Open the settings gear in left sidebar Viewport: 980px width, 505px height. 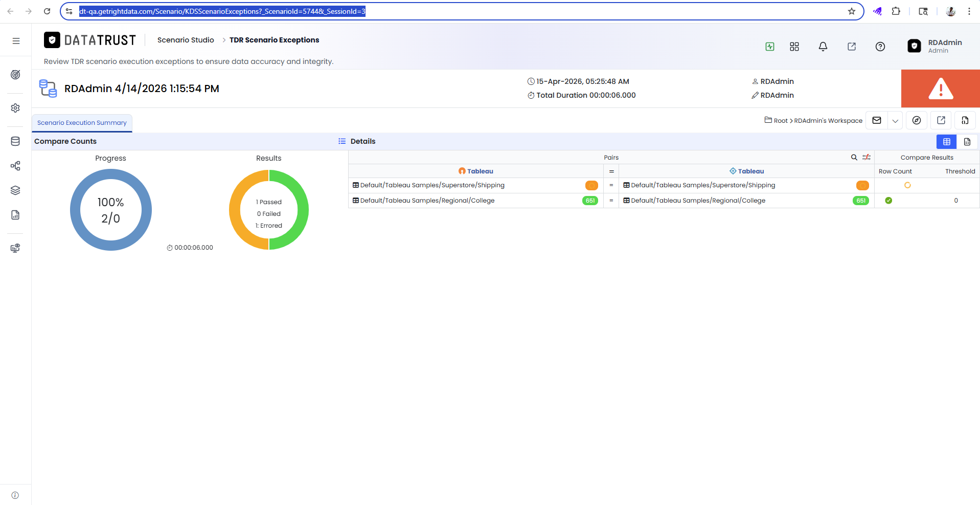16,108
